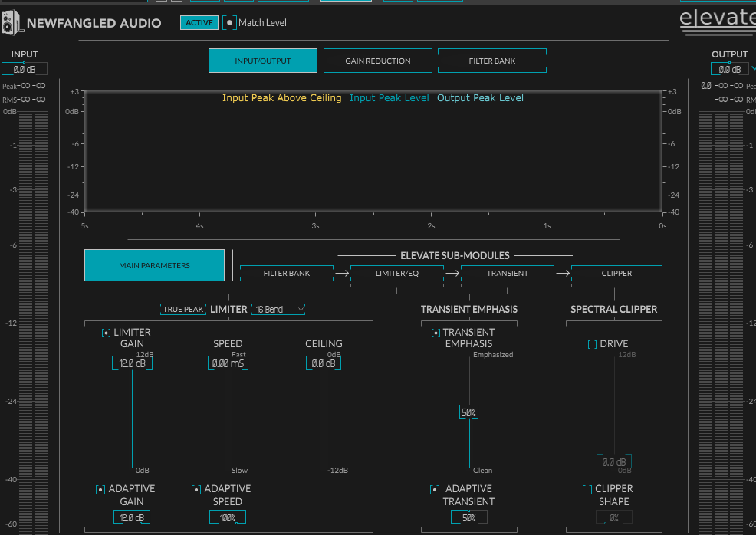Viewport: 756px width, 535px height.
Task: Click the TRANSIENT EMPHASIS section heading
Action: coord(468,310)
